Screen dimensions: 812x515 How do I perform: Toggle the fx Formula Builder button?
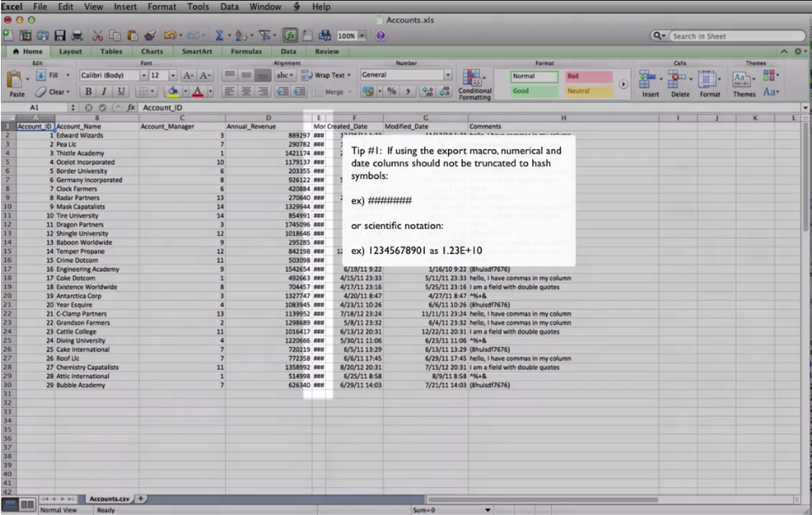(x=291, y=35)
